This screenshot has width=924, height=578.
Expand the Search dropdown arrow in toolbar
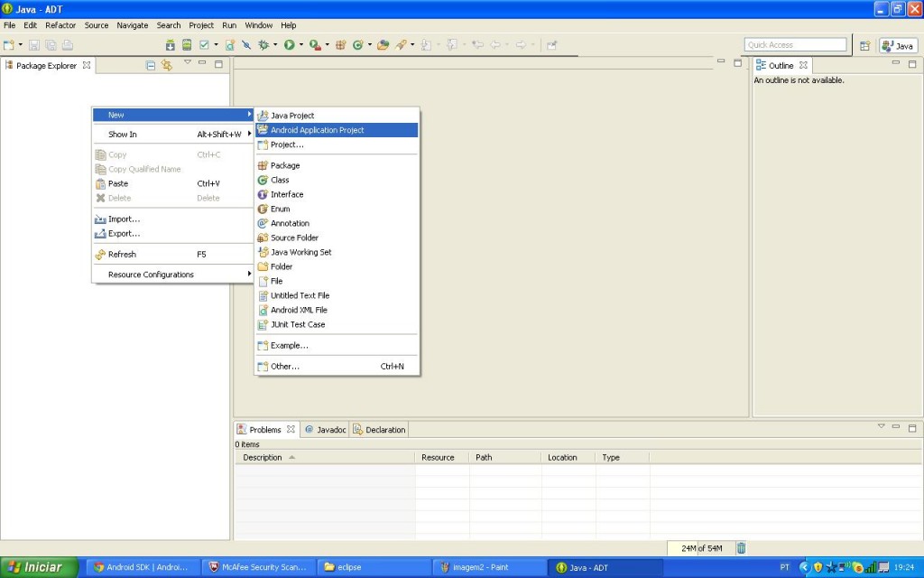pyautogui.click(x=411, y=45)
